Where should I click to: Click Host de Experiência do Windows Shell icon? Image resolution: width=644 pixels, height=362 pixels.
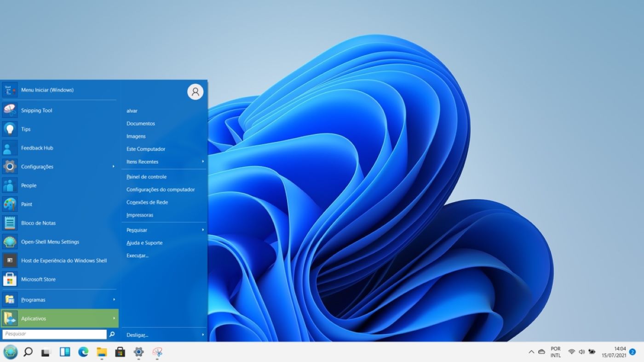[x=10, y=260]
